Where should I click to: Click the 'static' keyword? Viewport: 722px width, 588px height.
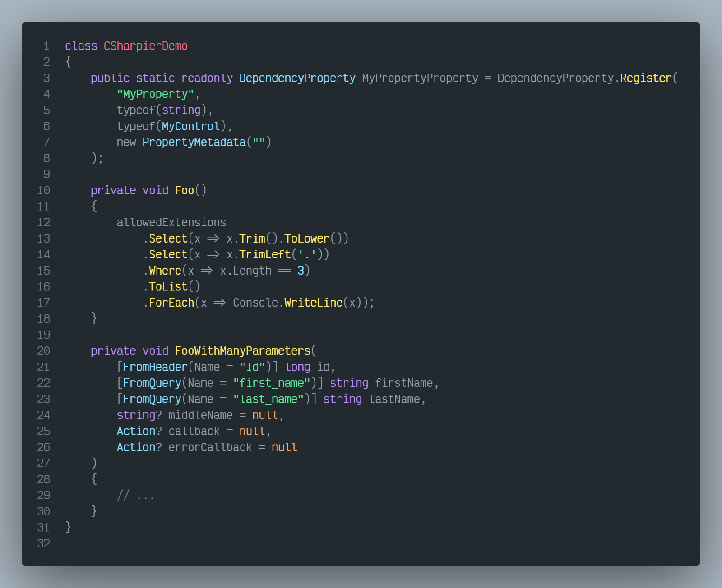[155, 78]
